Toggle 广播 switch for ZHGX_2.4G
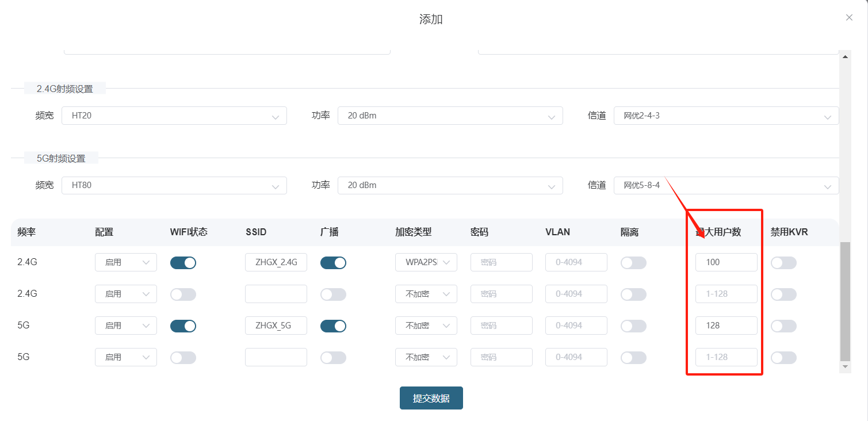 pyautogui.click(x=333, y=263)
